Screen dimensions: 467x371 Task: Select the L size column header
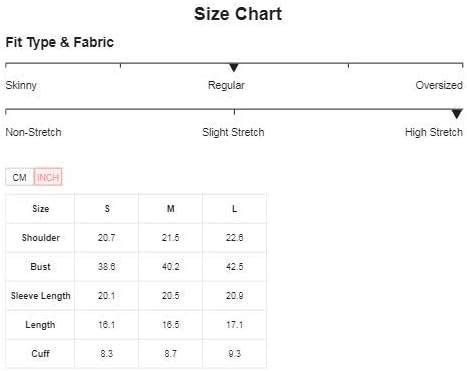(235, 209)
